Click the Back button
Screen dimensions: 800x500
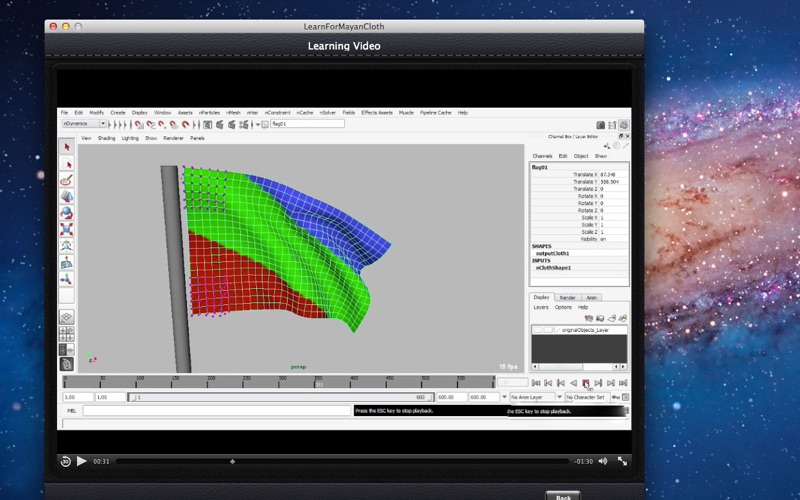pyautogui.click(x=563, y=496)
